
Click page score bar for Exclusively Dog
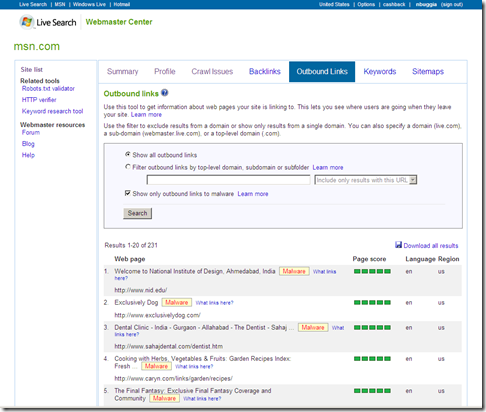(x=372, y=302)
